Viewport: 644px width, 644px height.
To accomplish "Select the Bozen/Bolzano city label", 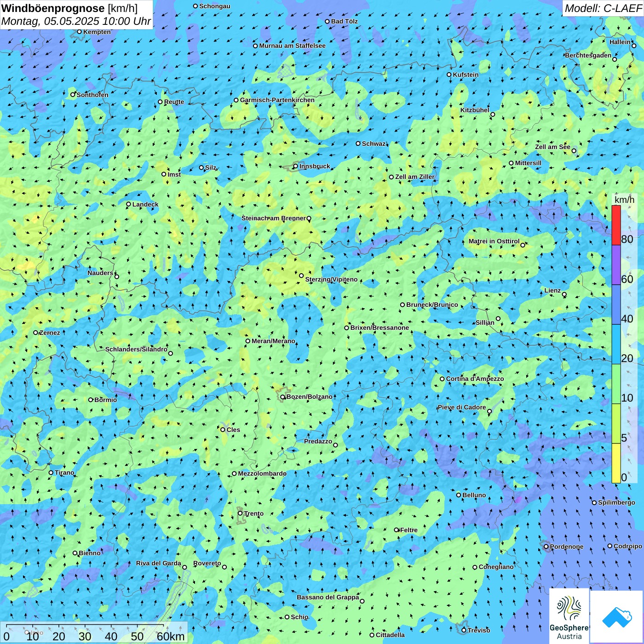I will coord(309,397).
